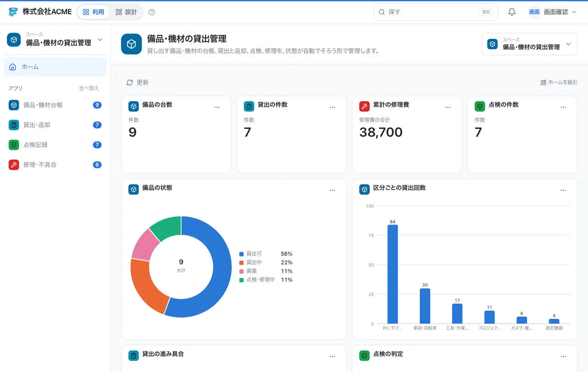Switch to 利用 mode
588x372 pixels.
[93, 12]
